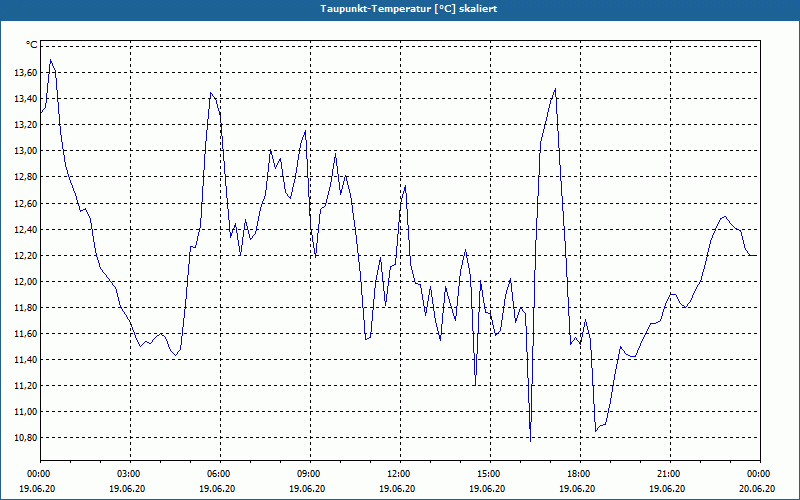Click the '19.06.20' date under 21:00
The height and width of the screenshot is (500, 800).
coord(668,489)
